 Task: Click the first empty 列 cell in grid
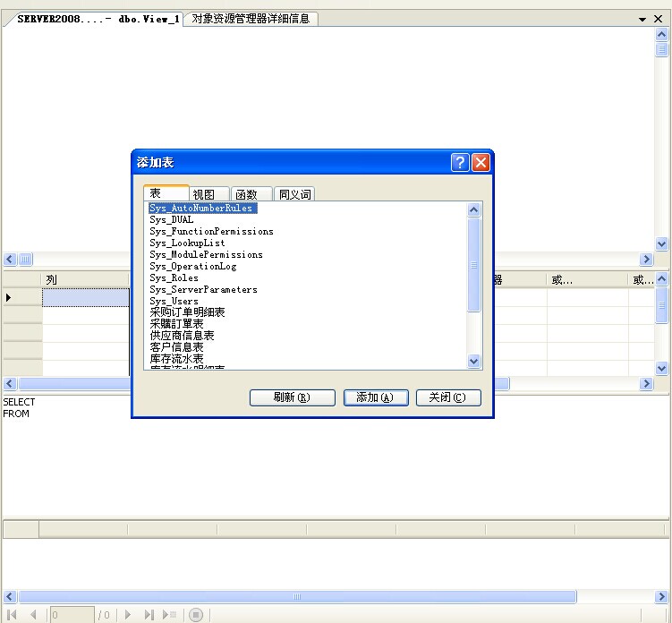(x=85, y=297)
